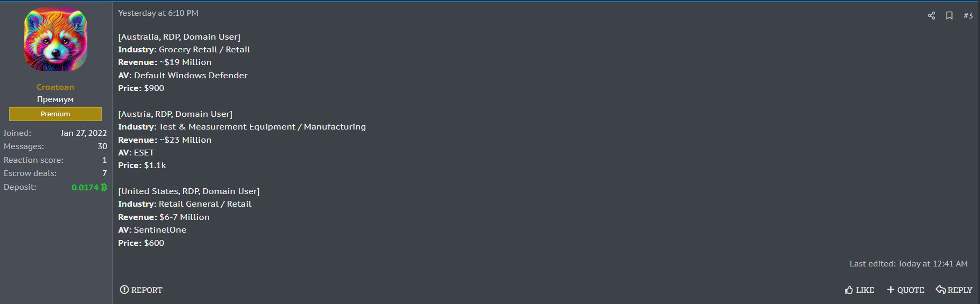Click the share post icon
Image resolution: width=980 pixels, height=304 pixels.
[931, 15]
